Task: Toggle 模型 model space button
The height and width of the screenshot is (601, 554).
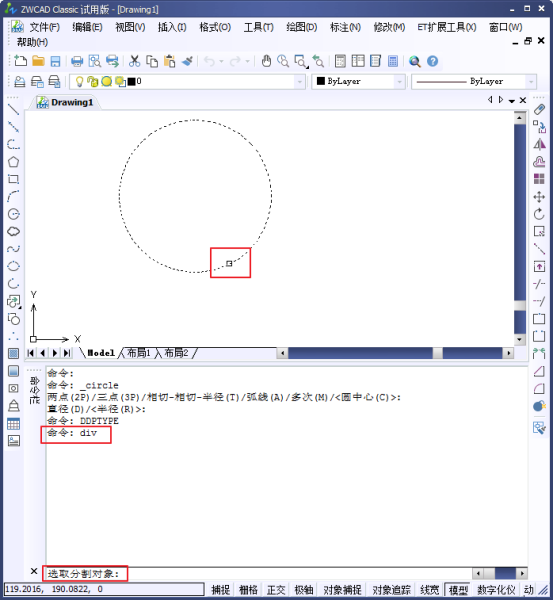Action: [458, 590]
